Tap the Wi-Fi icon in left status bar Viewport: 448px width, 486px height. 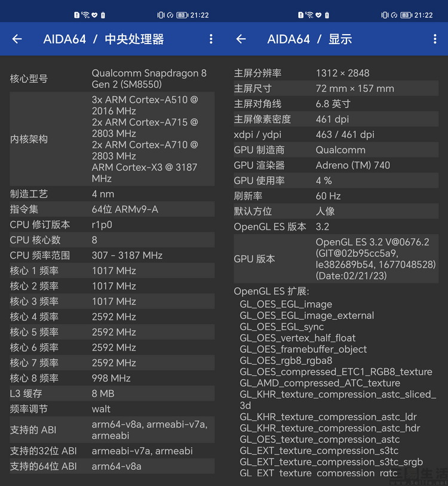tap(85, 15)
